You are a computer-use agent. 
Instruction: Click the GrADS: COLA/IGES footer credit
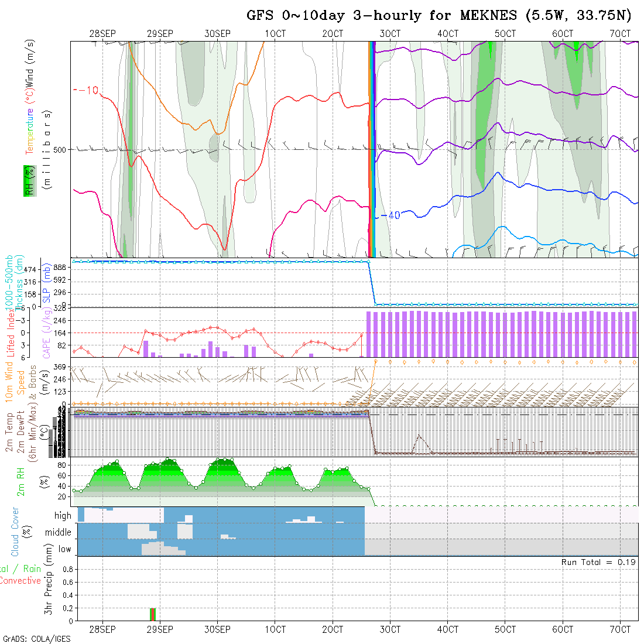(36, 639)
